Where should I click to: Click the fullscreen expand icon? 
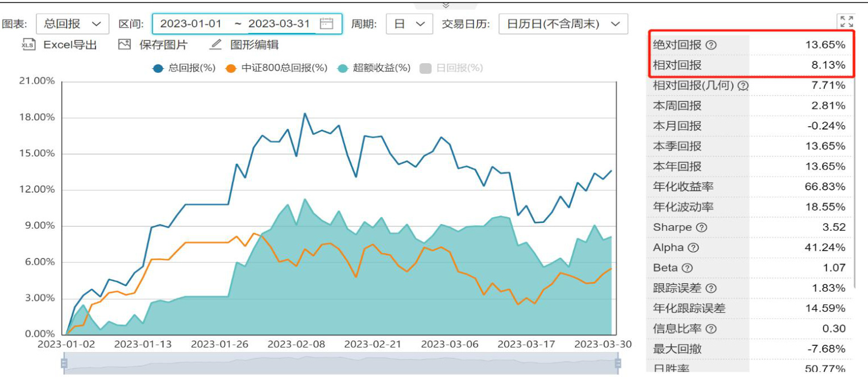846,22
